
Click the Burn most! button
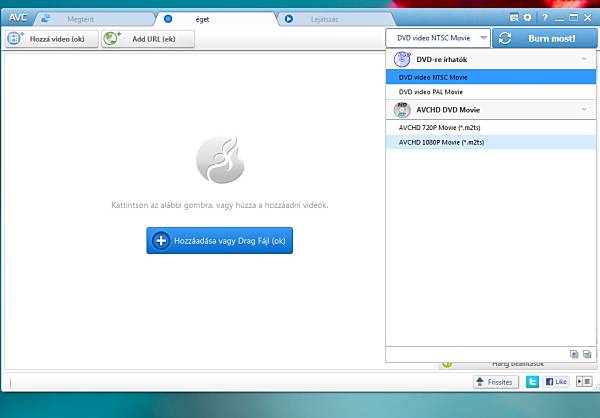tap(545, 38)
